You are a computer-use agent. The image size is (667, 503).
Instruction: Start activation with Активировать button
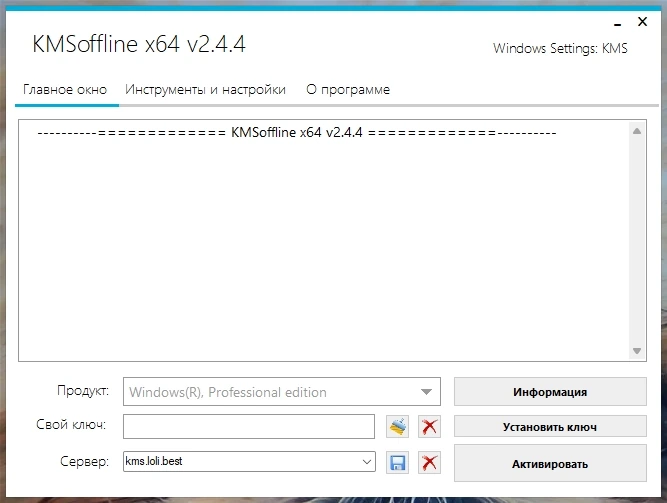pyautogui.click(x=550, y=463)
